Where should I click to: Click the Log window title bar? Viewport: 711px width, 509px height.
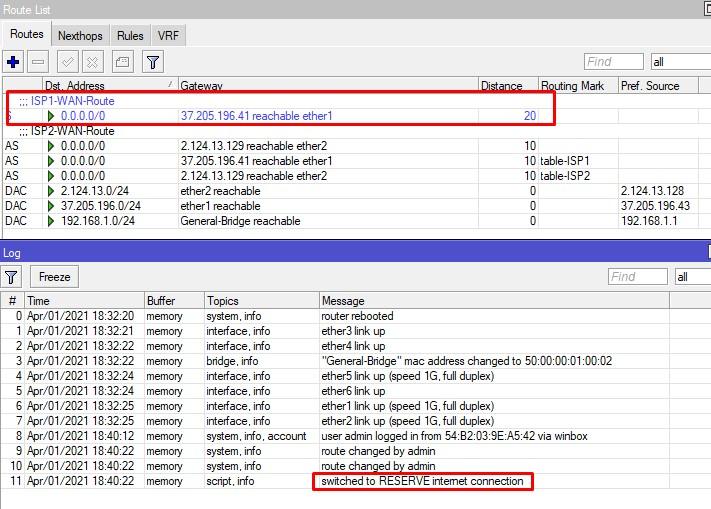[356, 252]
